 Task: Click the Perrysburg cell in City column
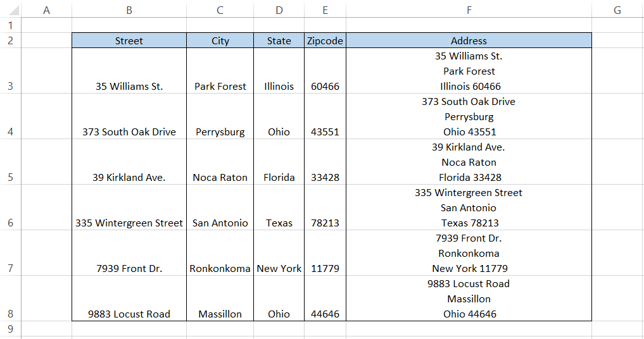[220, 132]
